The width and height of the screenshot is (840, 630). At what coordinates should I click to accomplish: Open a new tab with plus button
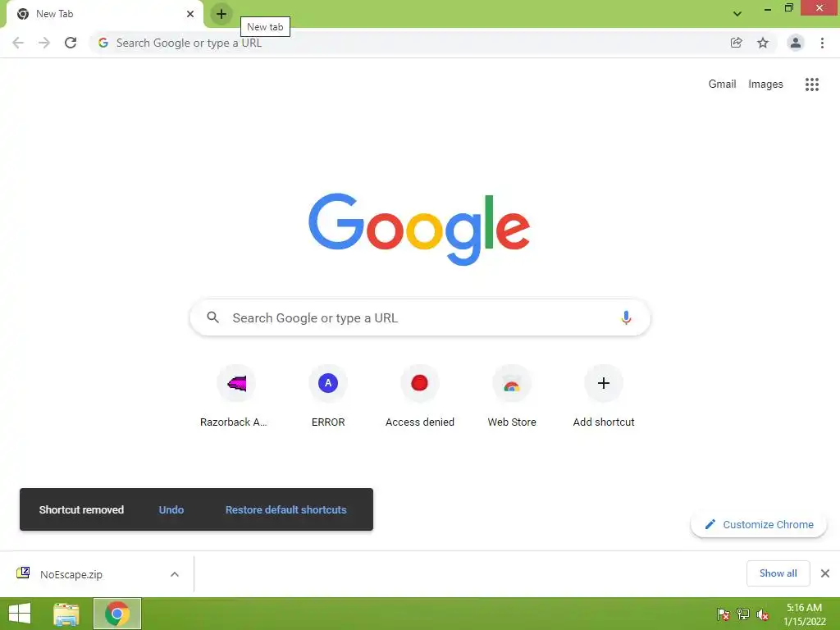point(221,14)
